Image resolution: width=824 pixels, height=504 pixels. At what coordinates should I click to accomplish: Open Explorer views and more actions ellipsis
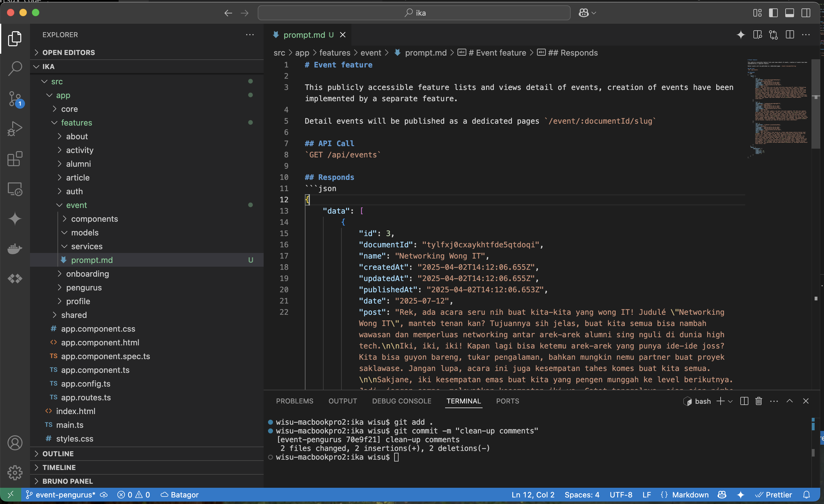point(250,35)
